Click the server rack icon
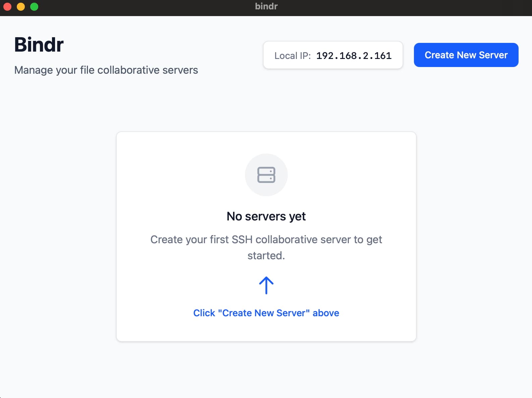This screenshot has width=532, height=398. click(x=266, y=175)
